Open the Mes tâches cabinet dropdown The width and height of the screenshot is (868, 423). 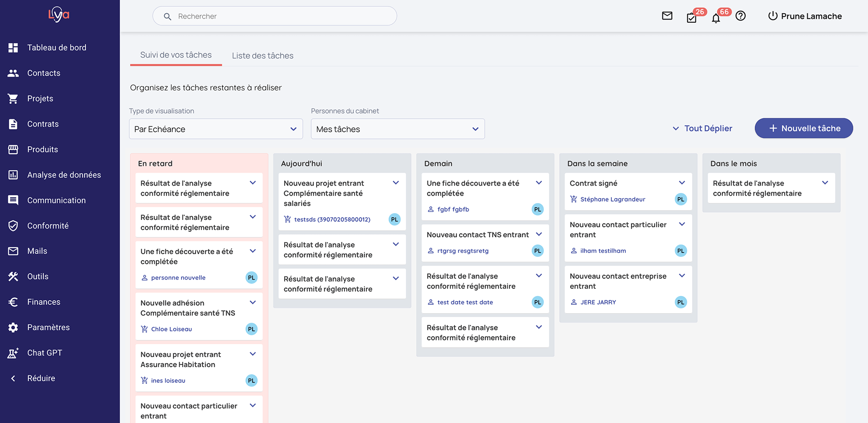pos(398,129)
